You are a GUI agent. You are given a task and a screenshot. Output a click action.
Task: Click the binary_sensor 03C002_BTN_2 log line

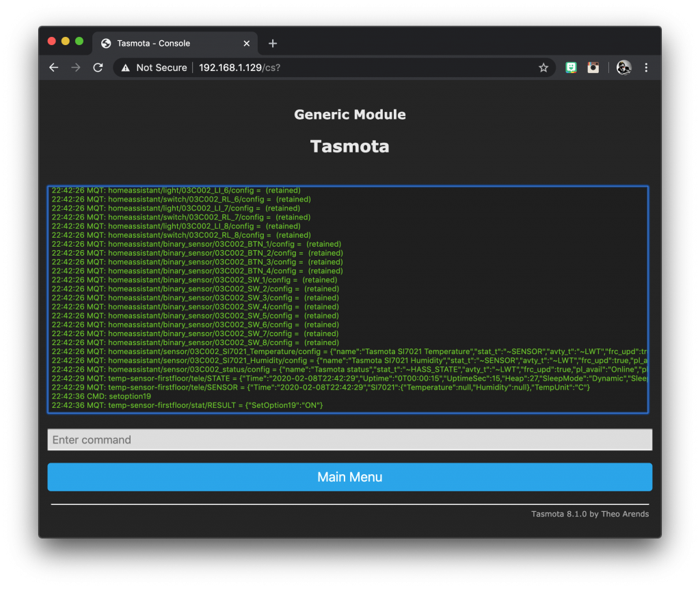coord(198,253)
